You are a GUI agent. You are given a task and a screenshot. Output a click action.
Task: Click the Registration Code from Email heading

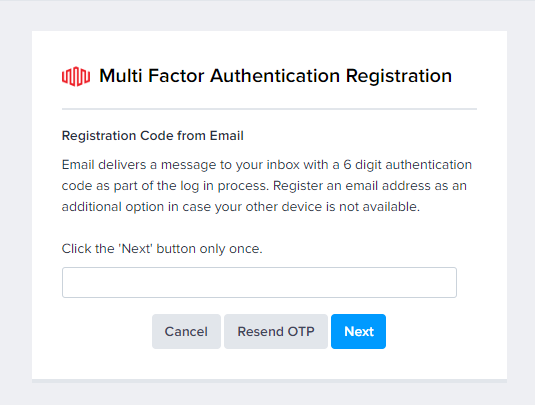pyautogui.click(x=153, y=136)
